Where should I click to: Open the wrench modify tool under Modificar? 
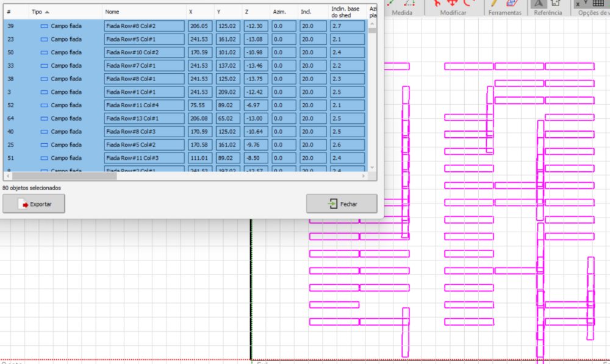[436, 4]
